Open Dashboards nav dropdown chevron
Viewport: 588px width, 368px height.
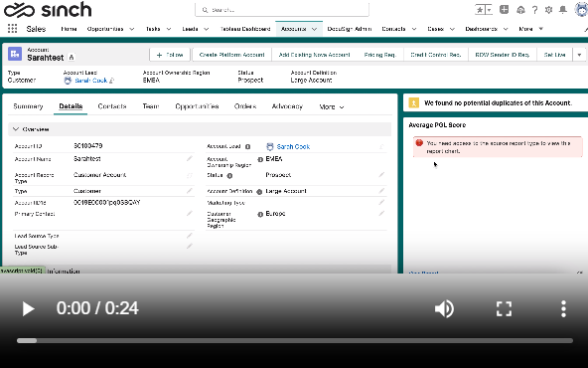506,29
